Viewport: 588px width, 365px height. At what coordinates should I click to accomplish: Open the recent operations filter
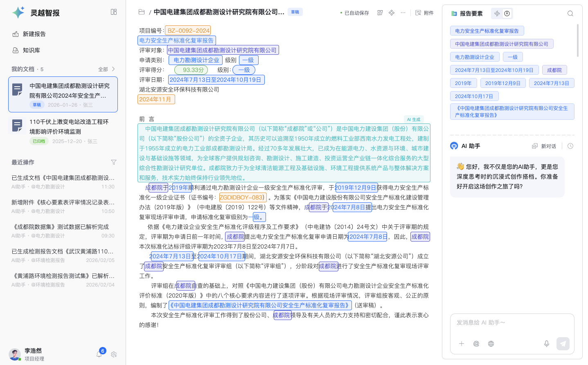pyautogui.click(x=114, y=162)
